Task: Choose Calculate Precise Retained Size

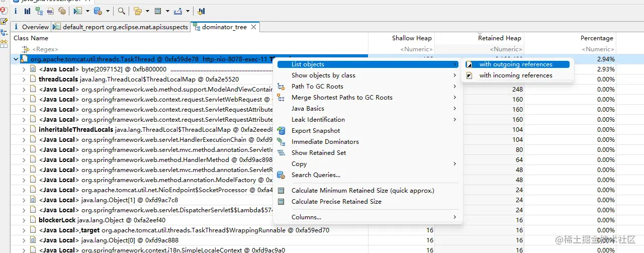Action: pos(367,202)
